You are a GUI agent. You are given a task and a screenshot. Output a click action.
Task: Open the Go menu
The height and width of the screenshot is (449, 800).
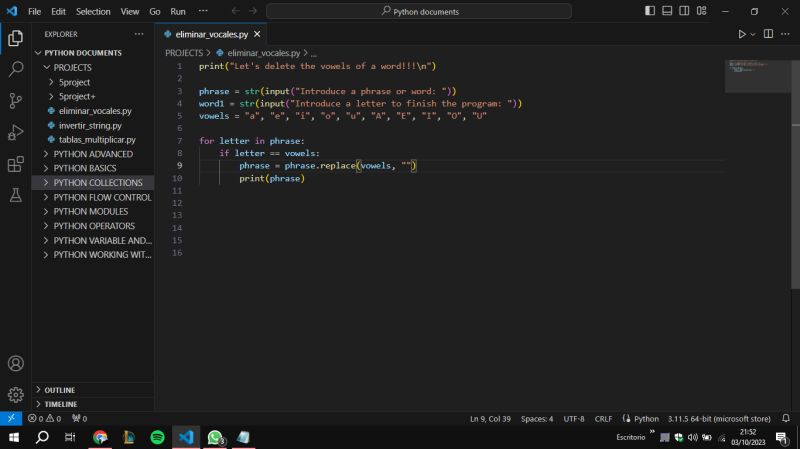pos(155,11)
